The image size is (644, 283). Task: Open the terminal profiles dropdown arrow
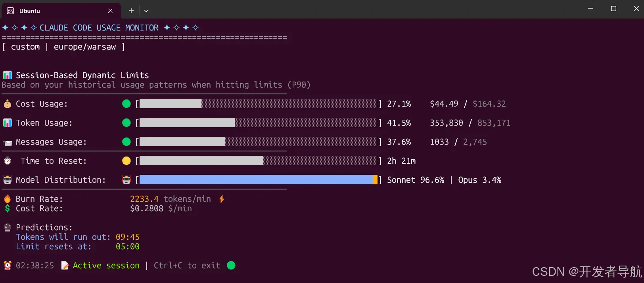(146, 11)
